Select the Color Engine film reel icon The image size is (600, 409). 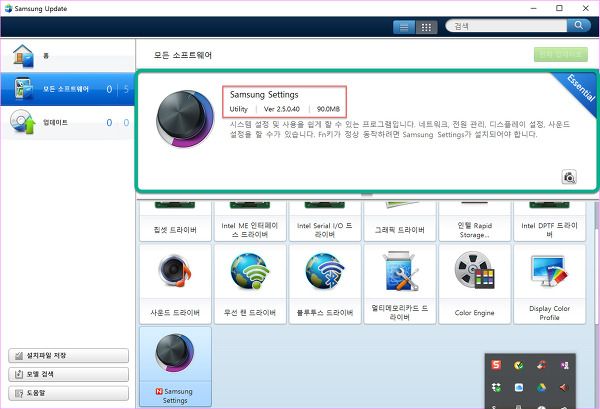474,270
